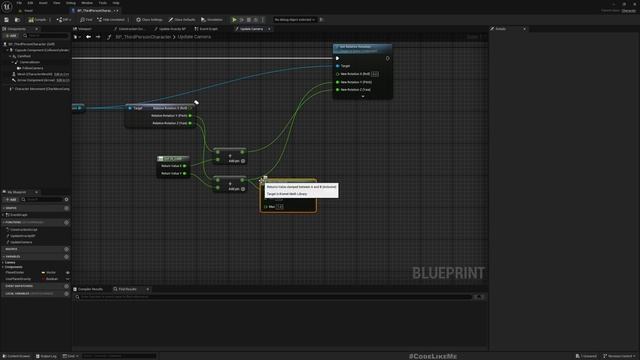Image resolution: width=640 pixels, height=360 pixels.
Task: Add new variable with Variables plus icon
Action: [x=67, y=257]
